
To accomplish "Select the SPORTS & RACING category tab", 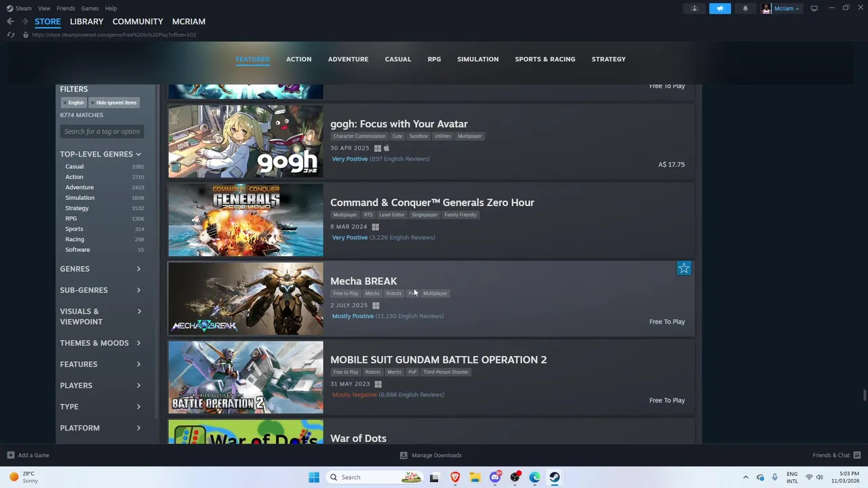I will (x=545, y=59).
